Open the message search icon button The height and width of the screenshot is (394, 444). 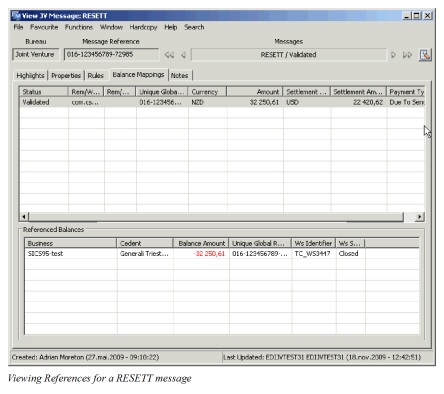pyautogui.click(x=425, y=55)
